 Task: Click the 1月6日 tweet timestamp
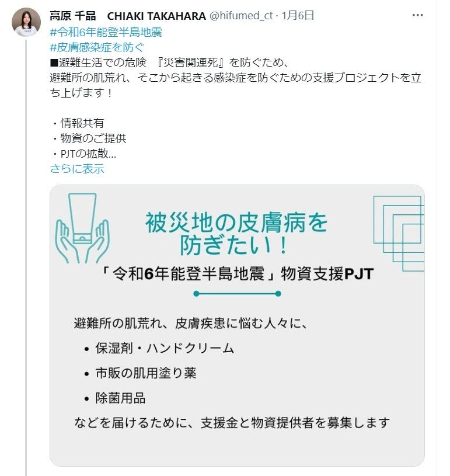coord(298,16)
